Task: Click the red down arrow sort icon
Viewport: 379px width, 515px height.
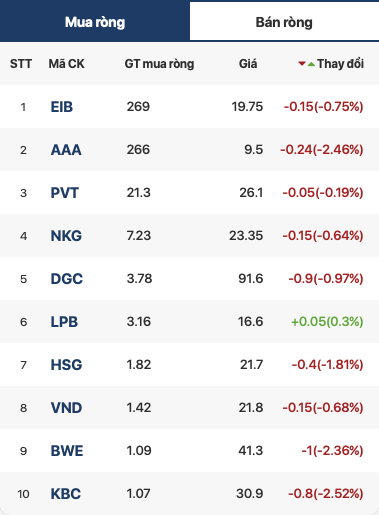Action: [x=302, y=63]
